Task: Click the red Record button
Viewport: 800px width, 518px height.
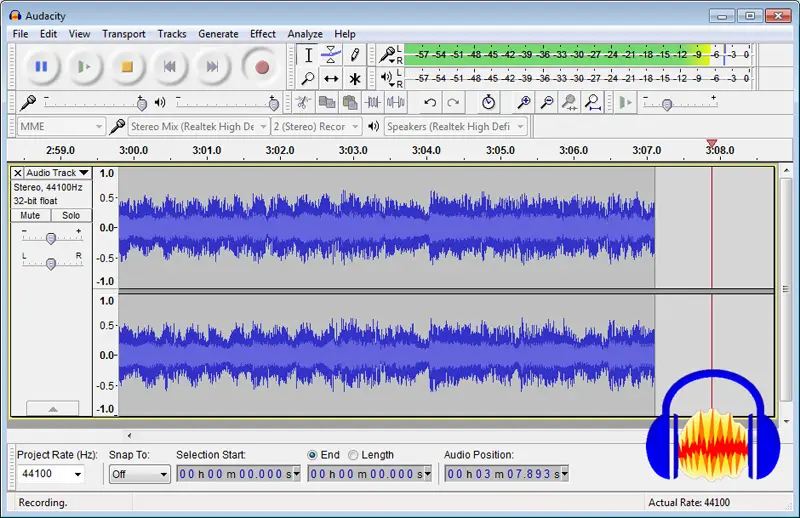Action: 262,67
